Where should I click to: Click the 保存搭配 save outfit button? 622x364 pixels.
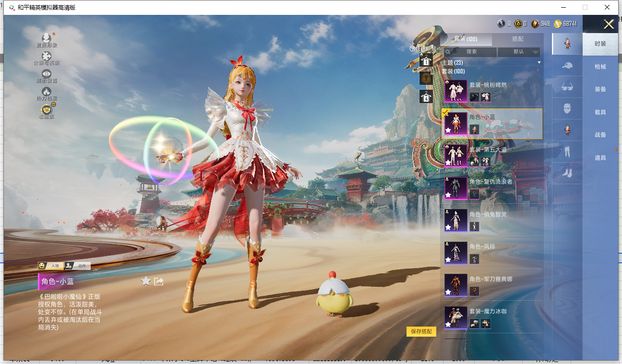[x=421, y=331]
